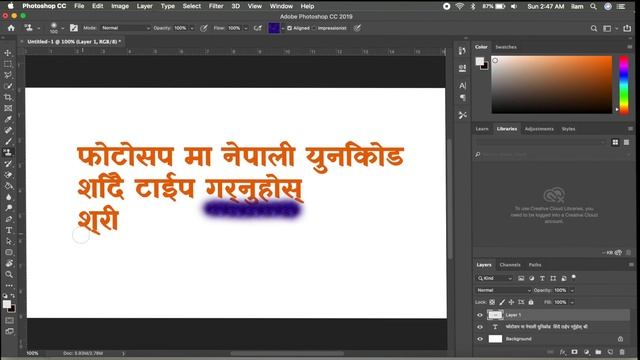640x360 pixels.
Task: Hide the Background layer eye
Action: (x=480, y=339)
